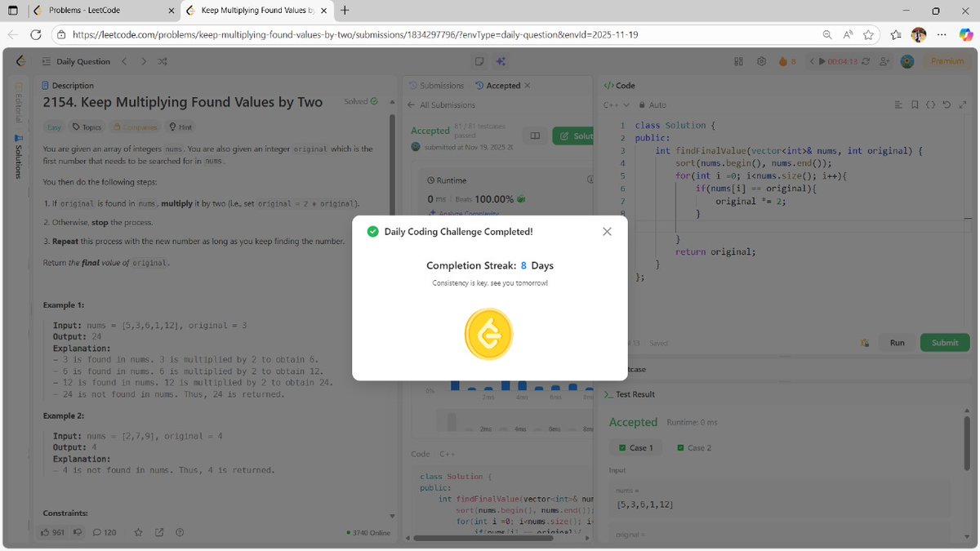The height and width of the screenshot is (551, 980).
Task: Open the Copilot icon in browser toolbar
Action: tap(964, 34)
